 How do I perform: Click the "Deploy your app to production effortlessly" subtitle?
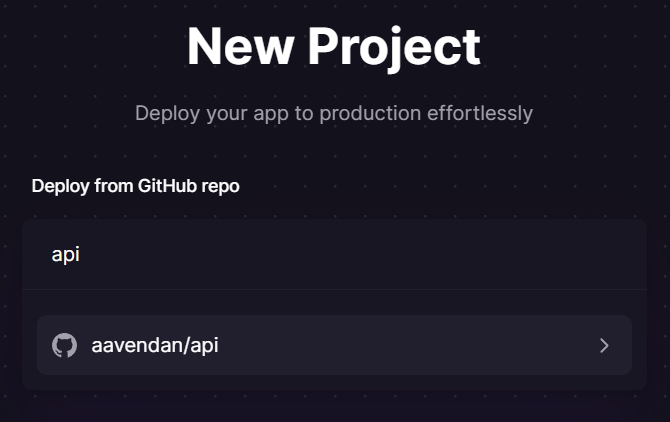tap(334, 112)
